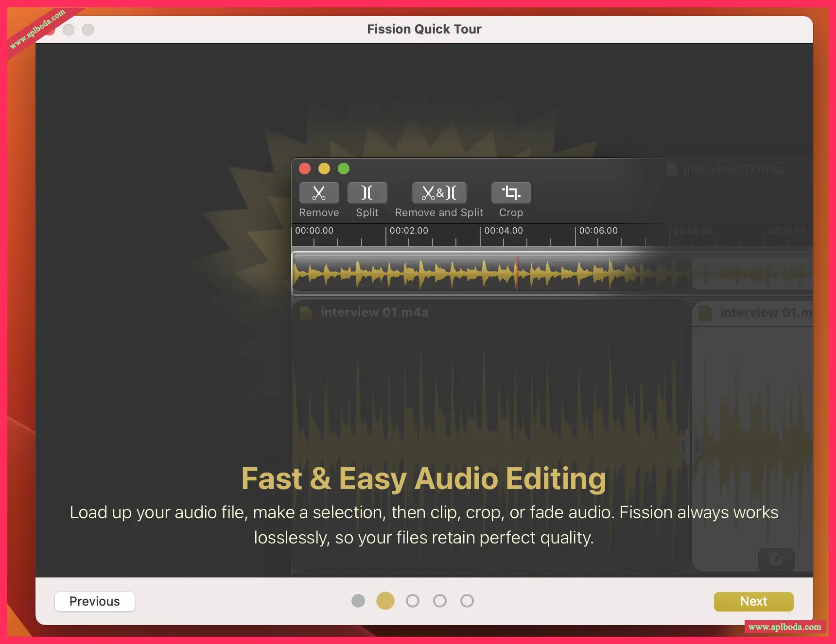Switch to the fourth tour page dot
Screen dimensions: 836x644
click(440, 601)
